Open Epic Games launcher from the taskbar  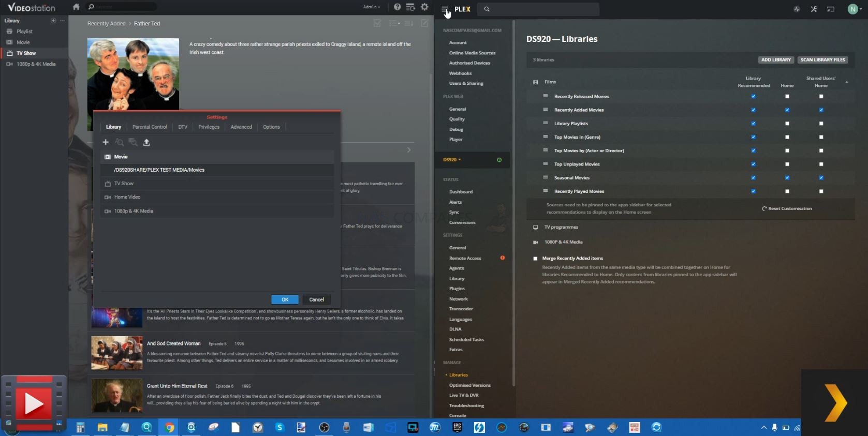tap(457, 427)
